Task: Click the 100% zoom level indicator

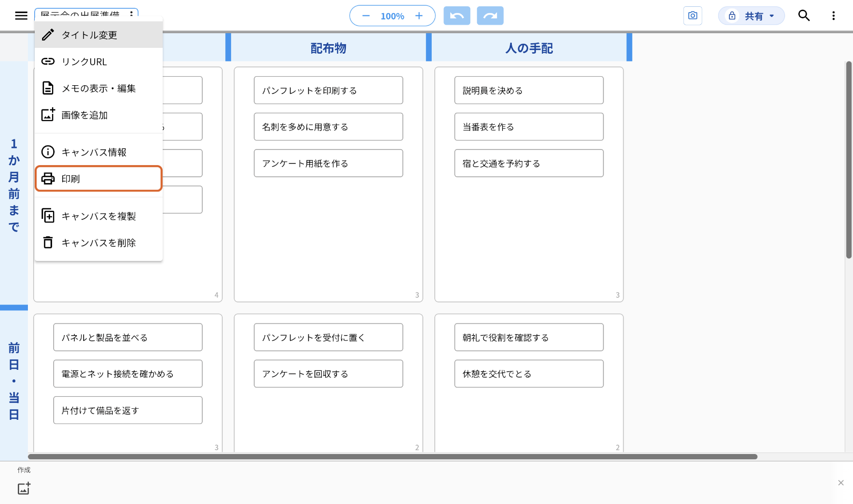Action: [x=392, y=16]
